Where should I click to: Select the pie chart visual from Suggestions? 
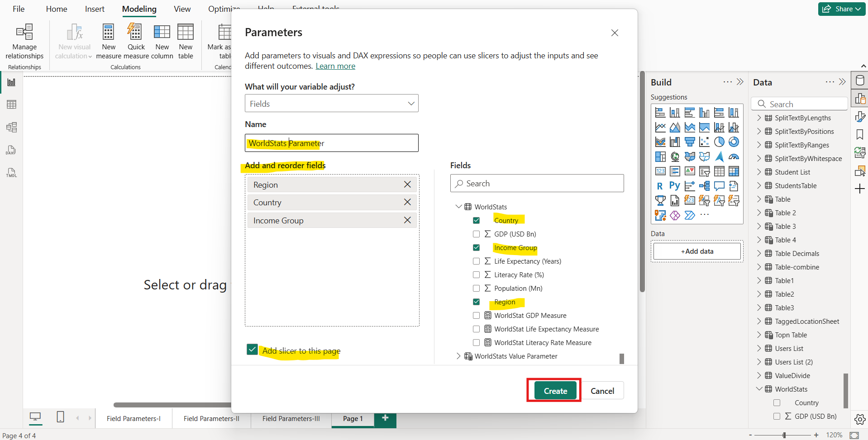(x=720, y=142)
